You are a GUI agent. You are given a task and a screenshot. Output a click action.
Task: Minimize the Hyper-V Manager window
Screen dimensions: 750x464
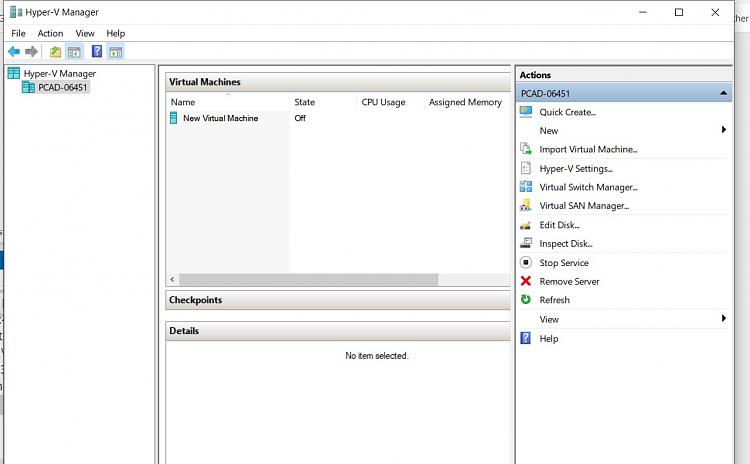pyautogui.click(x=643, y=12)
